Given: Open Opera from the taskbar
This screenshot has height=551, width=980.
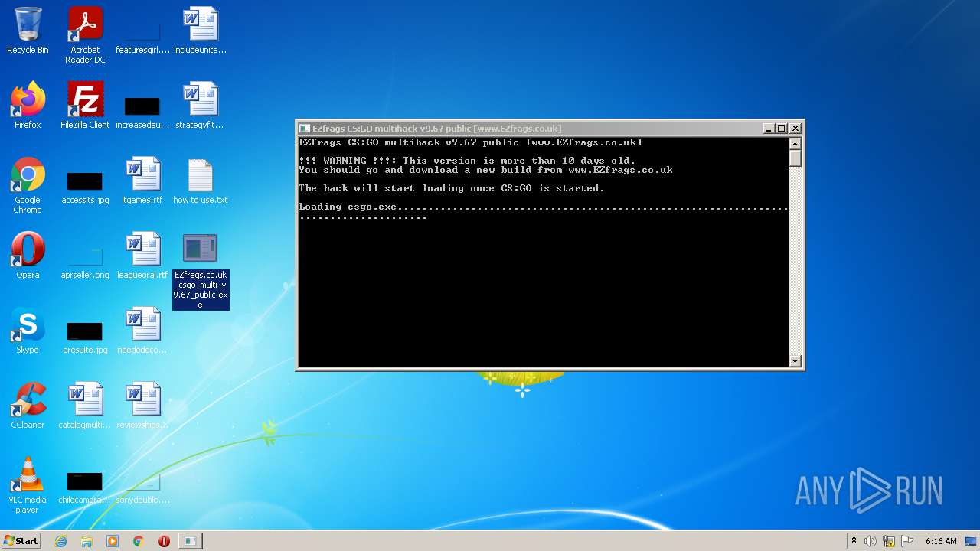Looking at the screenshot, I should pos(164,541).
